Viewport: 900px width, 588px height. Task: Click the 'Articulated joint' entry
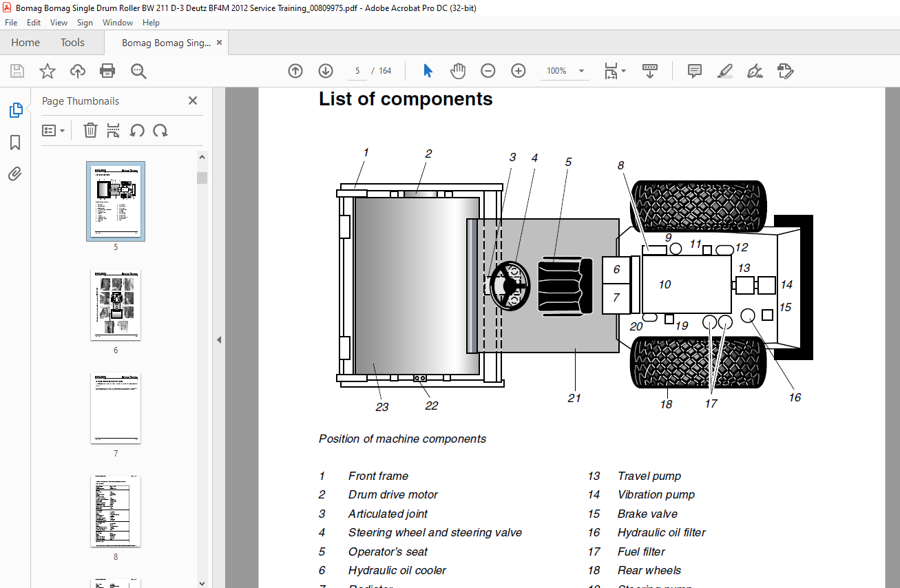pos(388,514)
